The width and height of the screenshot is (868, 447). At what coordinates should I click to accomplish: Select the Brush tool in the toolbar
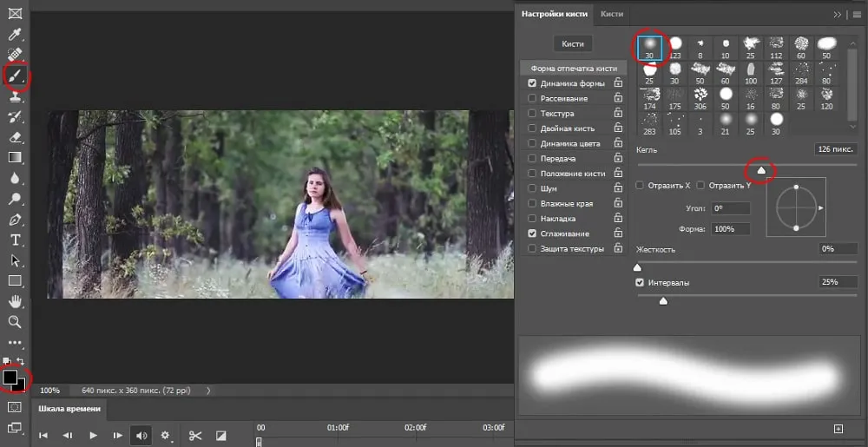(15, 76)
